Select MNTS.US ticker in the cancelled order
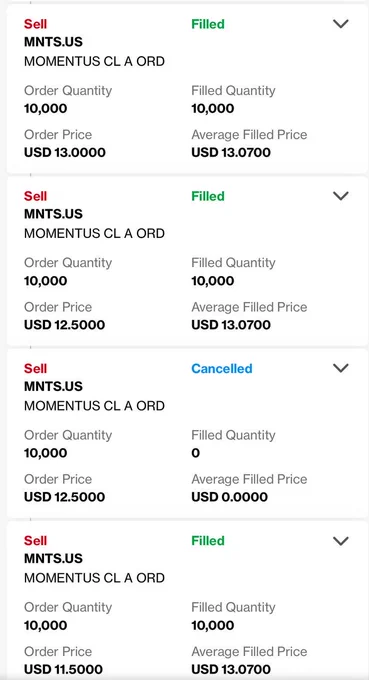369x680 pixels. click(53, 386)
